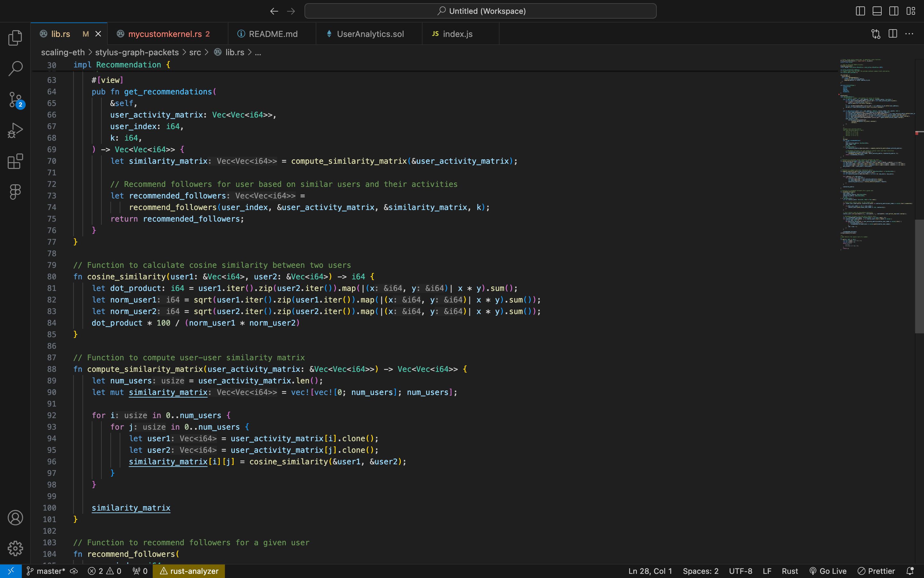
Task: Open the Figma extension icon in activity bar
Action: pyautogui.click(x=15, y=191)
